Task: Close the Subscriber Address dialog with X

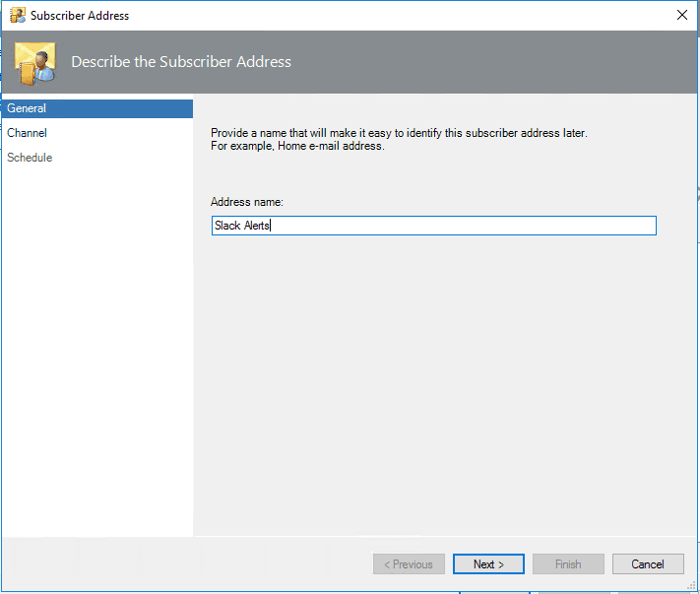Action: [681, 15]
